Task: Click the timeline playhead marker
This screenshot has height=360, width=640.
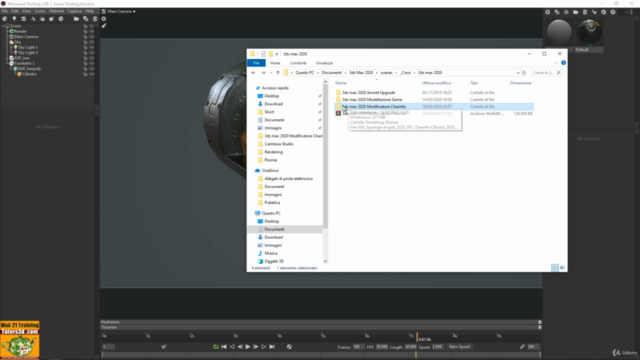Action: 417,337
